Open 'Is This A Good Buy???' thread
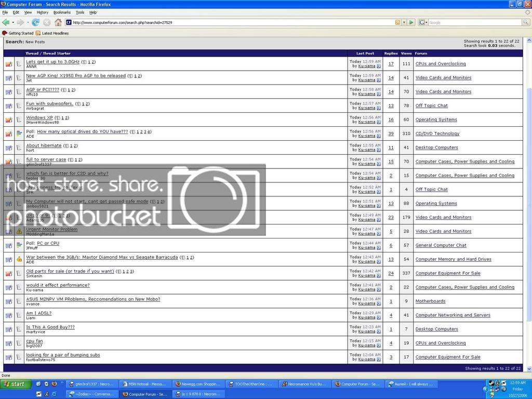 [x=50, y=327]
